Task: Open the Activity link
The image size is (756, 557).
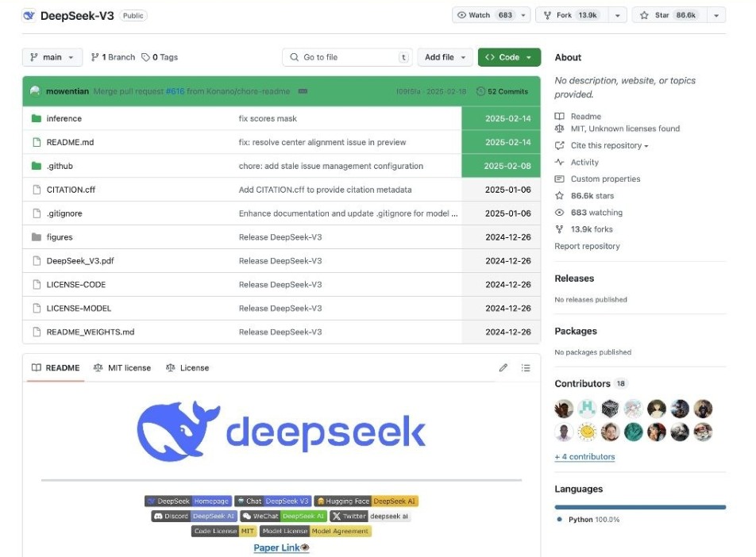Action: click(x=577, y=163)
